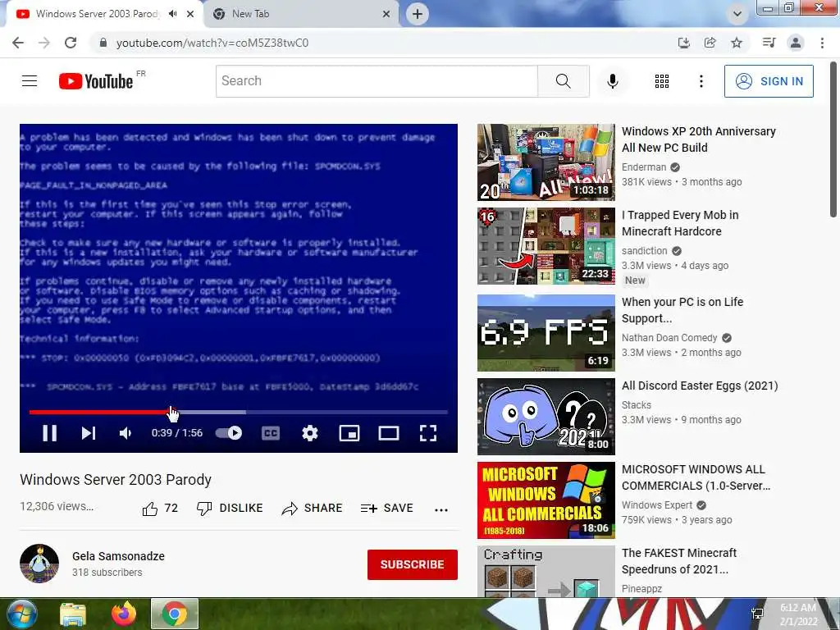Screen dimensions: 840x630
Task: Select the Windows Server 2003 Parody tab
Action: point(97,14)
